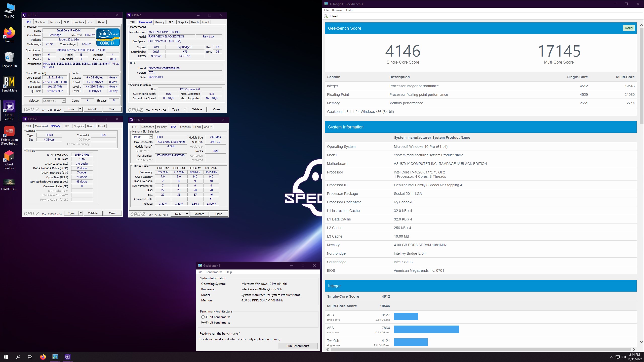644x362 pixels.
Task: Open taskbar Search
Action: 18,357
